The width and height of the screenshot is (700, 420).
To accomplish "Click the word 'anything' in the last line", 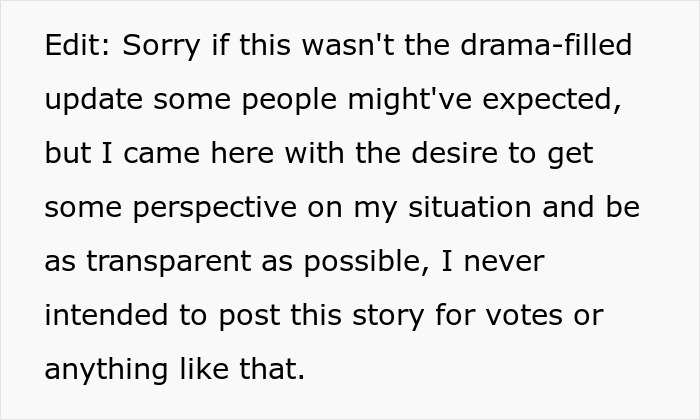I will point(107,370).
